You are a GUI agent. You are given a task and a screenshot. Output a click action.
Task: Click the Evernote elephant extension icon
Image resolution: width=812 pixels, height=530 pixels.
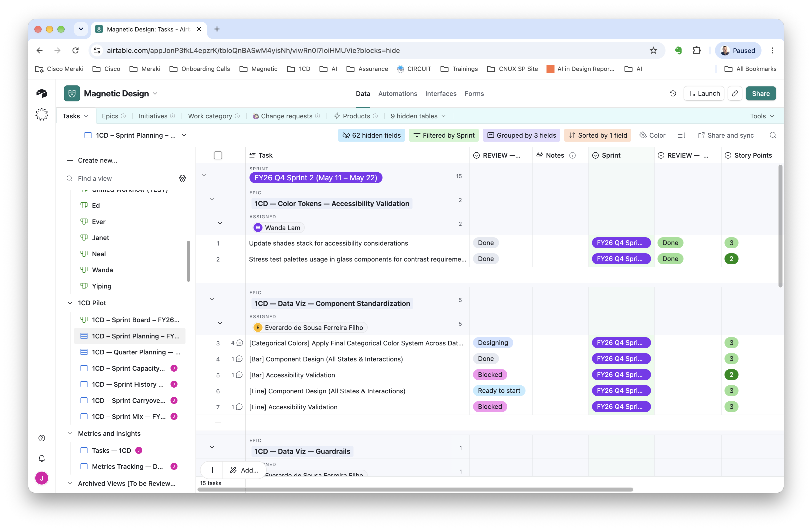pos(678,50)
